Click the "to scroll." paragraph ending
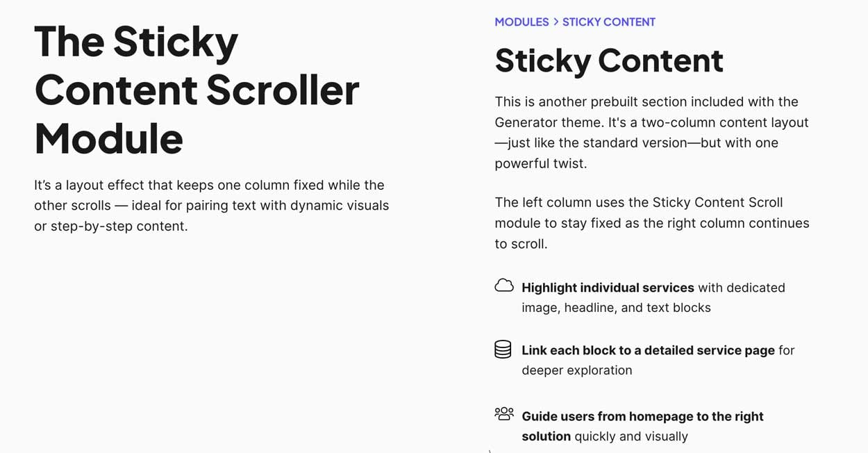Screen dimensions: 868x453 coord(521,244)
